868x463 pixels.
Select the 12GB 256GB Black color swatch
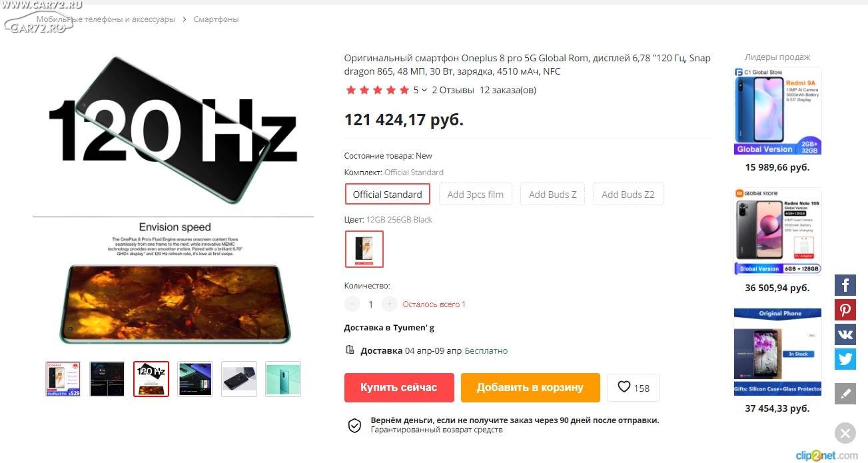(x=364, y=249)
